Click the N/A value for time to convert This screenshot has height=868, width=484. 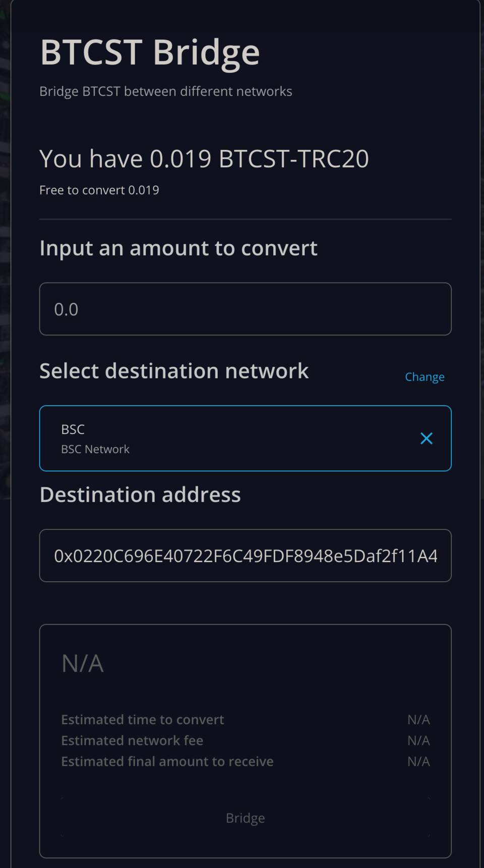tap(418, 720)
